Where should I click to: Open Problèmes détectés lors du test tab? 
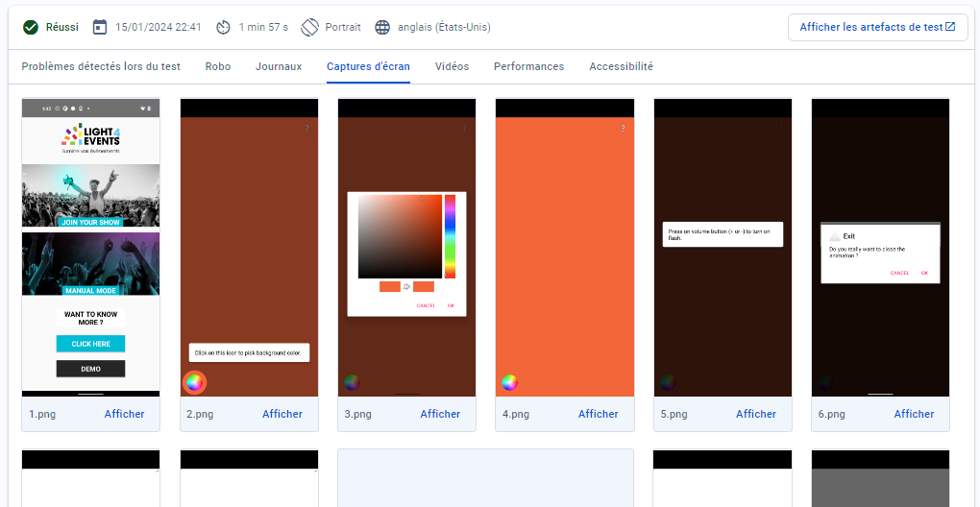(101, 66)
